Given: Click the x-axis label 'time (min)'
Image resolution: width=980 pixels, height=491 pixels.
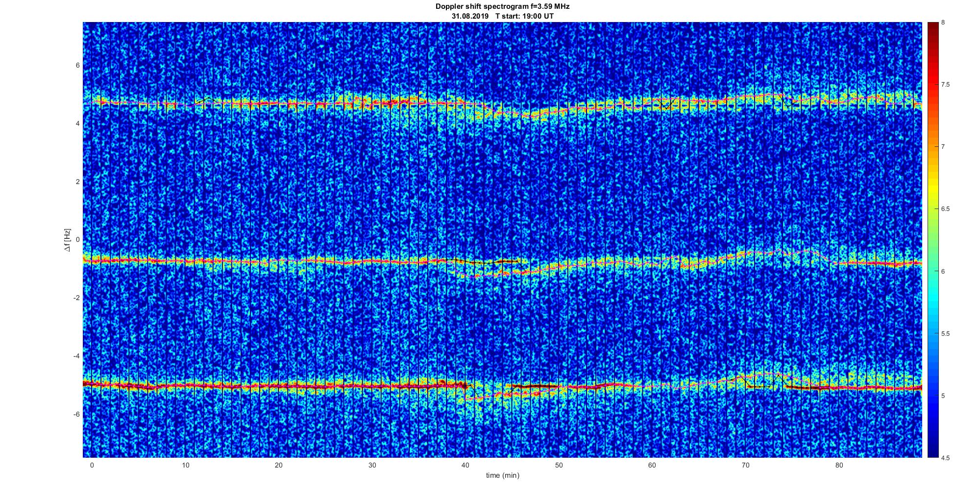Looking at the screenshot, I should tap(502, 475).
